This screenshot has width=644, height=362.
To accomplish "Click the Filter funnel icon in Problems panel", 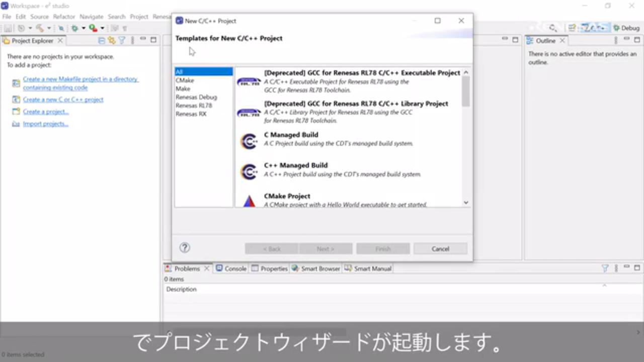I will (605, 268).
